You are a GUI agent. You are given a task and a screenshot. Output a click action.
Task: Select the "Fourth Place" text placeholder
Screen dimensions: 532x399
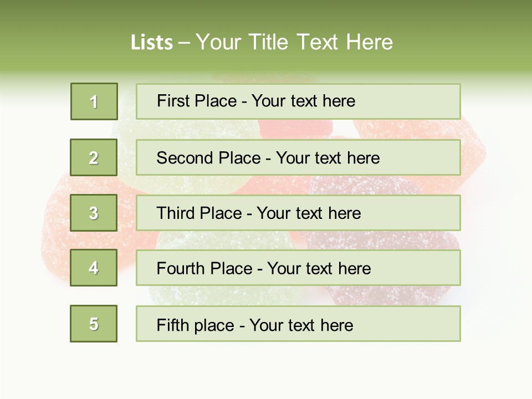(298, 268)
